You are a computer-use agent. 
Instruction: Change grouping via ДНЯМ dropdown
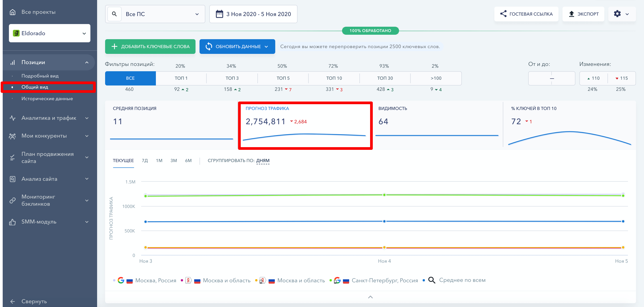click(263, 161)
